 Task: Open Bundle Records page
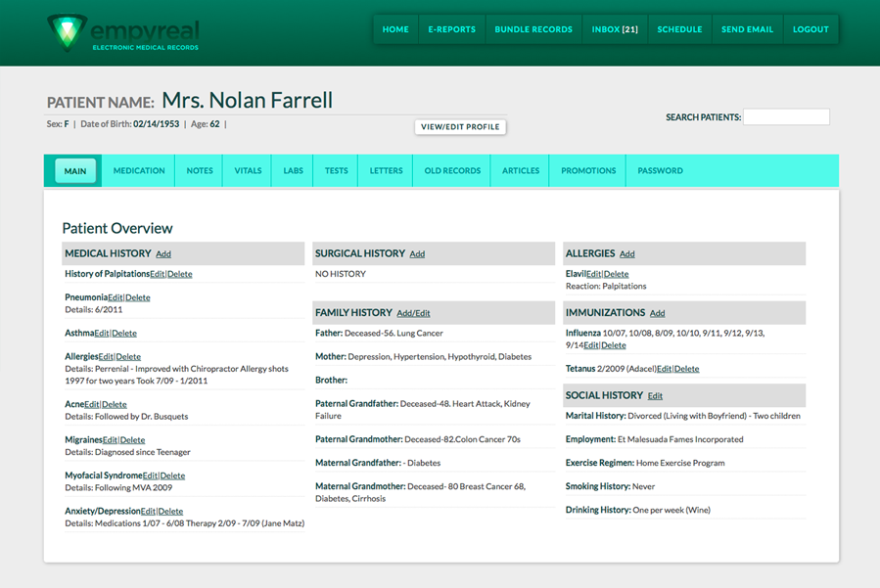[533, 29]
